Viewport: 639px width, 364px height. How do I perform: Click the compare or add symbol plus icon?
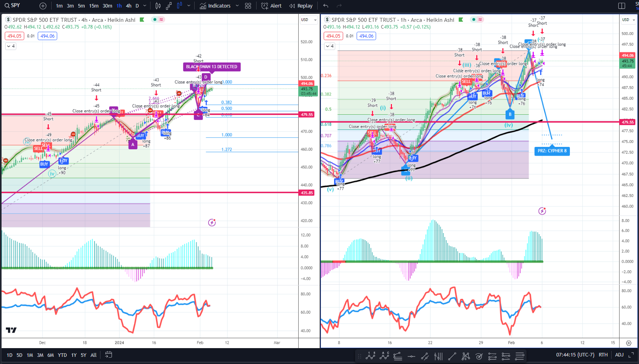[x=43, y=6]
